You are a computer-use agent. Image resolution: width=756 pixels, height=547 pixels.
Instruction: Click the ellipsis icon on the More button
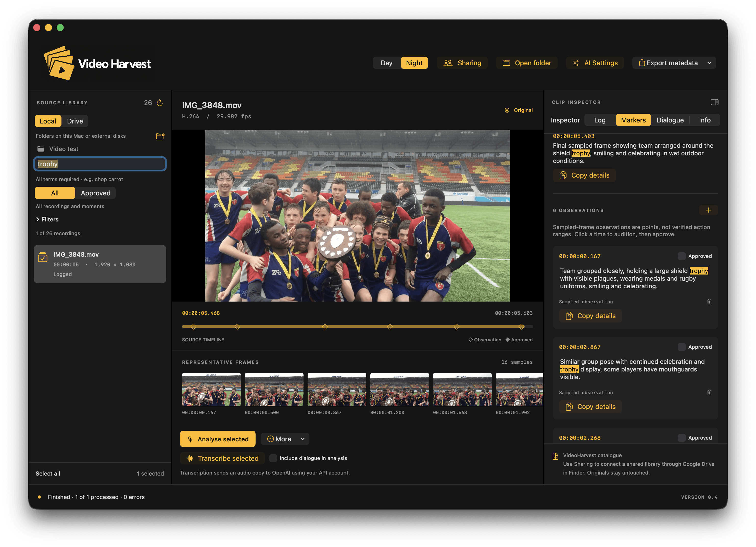pos(270,439)
